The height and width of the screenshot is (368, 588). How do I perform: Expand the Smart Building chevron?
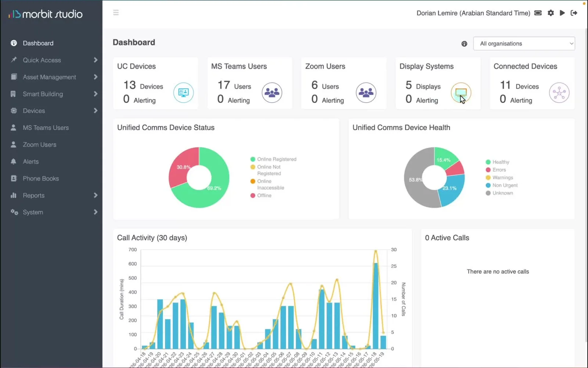tap(96, 94)
